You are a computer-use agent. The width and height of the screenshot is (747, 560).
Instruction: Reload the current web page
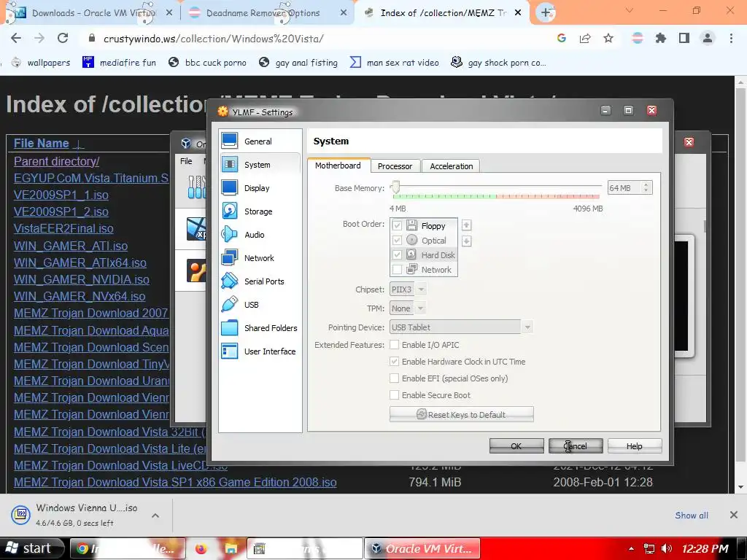click(x=63, y=39)
